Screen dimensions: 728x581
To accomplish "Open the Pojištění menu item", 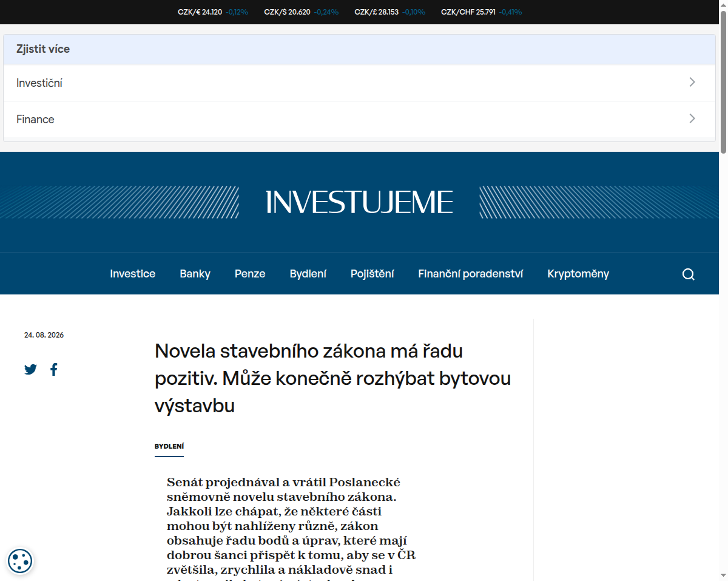I will (372, 274).
